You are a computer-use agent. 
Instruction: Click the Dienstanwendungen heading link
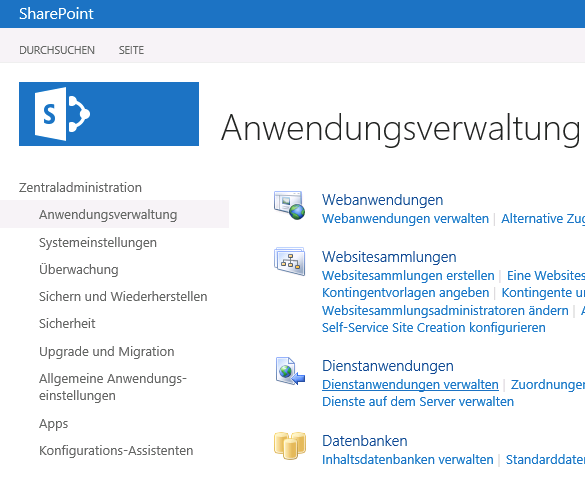click(x=388, y=366)
